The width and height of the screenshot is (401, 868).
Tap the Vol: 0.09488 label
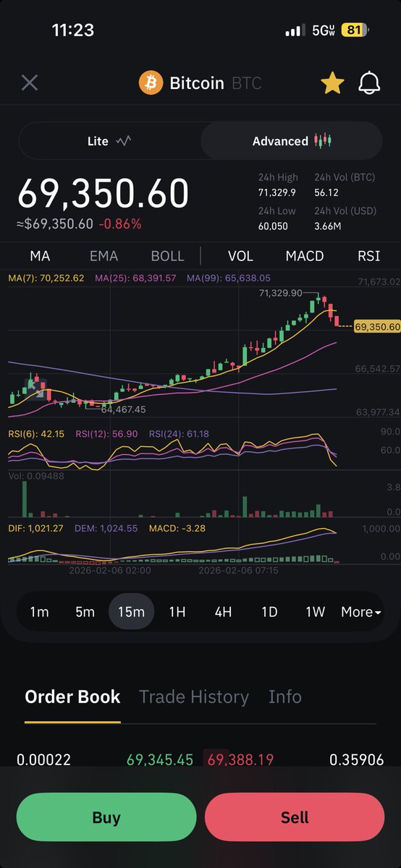point(36,475)
